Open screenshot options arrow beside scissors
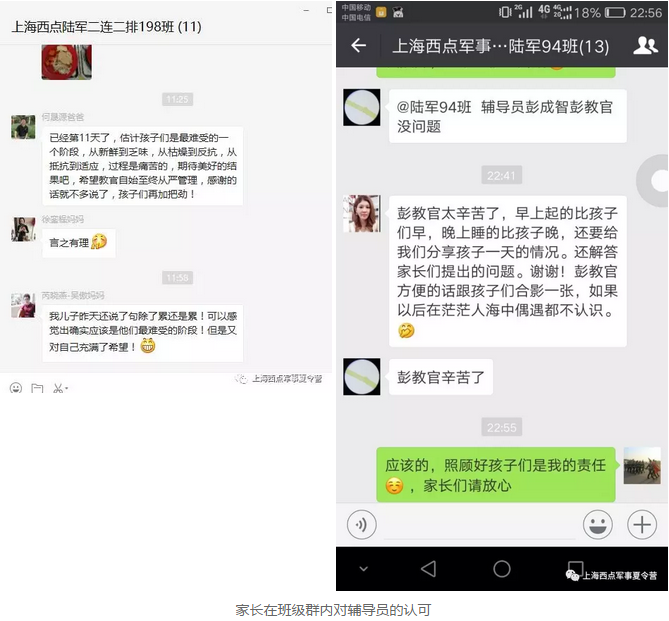 pos(67,388)
